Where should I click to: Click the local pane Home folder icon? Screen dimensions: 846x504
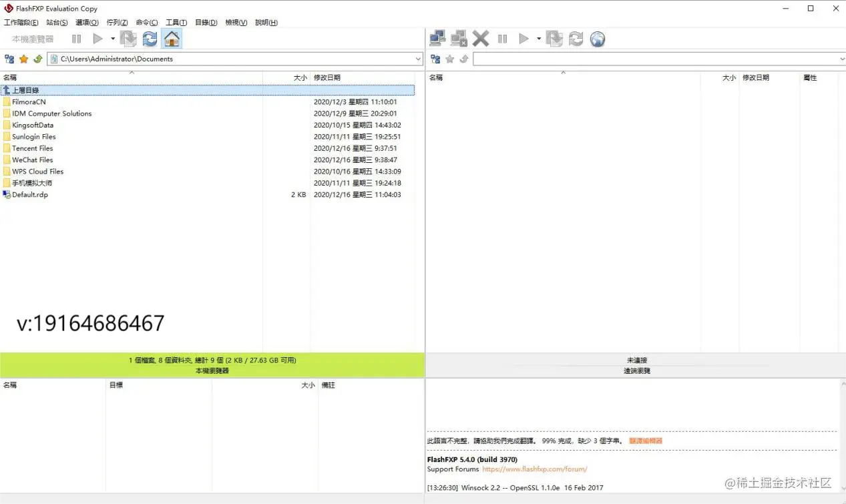172,39
